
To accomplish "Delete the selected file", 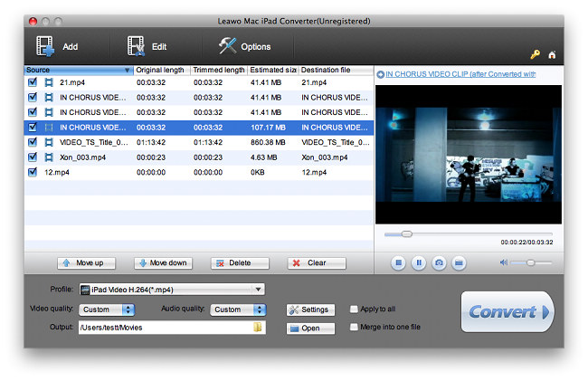I will (x=240, y=262).
